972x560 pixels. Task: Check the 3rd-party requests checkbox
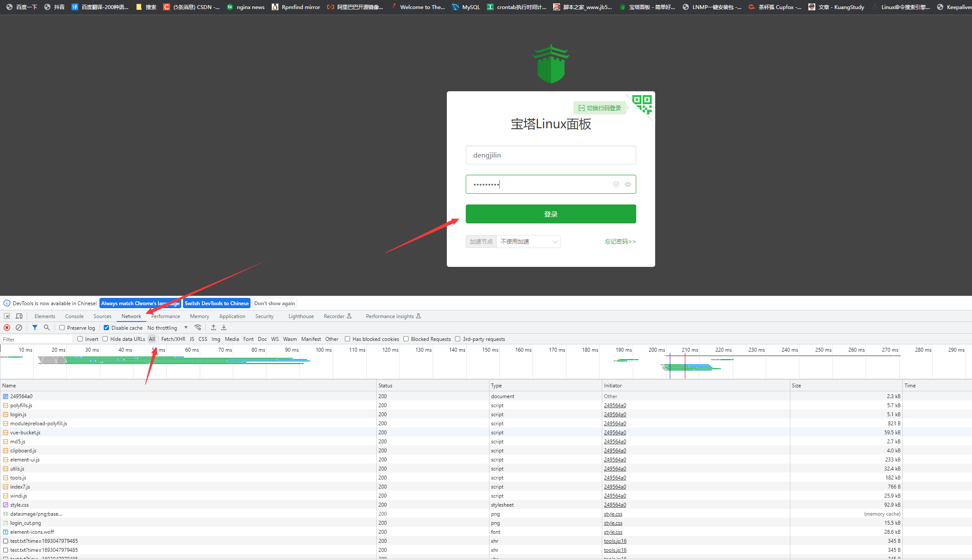458,339
